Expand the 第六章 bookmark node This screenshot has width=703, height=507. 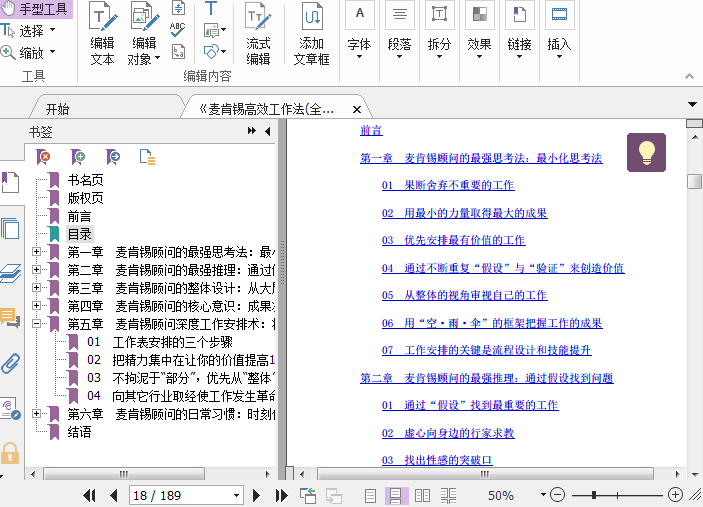pos(37,413)
